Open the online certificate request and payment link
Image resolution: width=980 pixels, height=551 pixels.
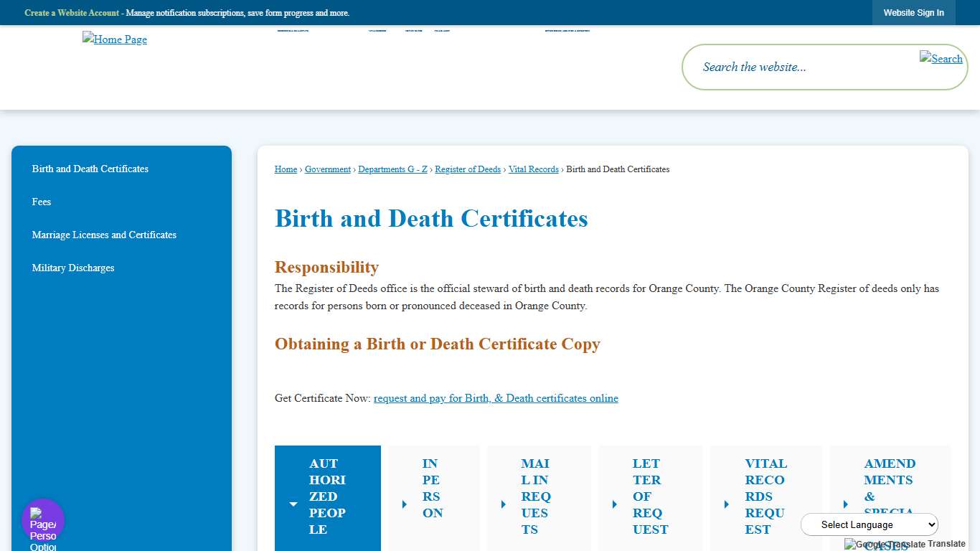click(x=496, y=398)
